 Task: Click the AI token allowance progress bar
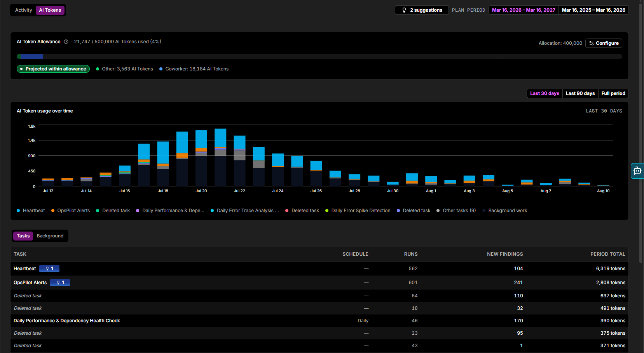tap(319, 56)
